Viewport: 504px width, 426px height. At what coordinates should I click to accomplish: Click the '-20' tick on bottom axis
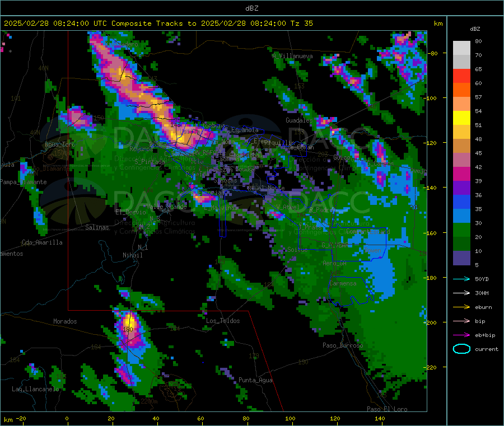point(21,418)
